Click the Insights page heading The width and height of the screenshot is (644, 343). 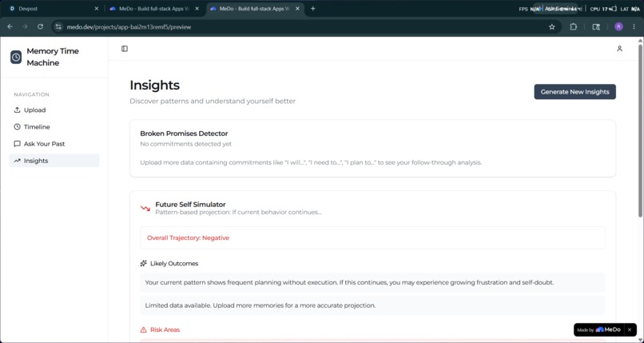[x=154, y=85]
